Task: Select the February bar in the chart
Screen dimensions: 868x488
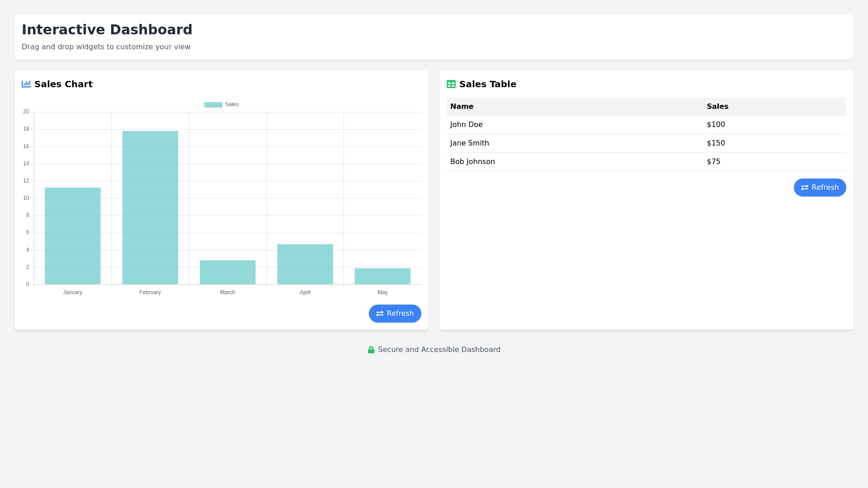Action: click(150, 208)
